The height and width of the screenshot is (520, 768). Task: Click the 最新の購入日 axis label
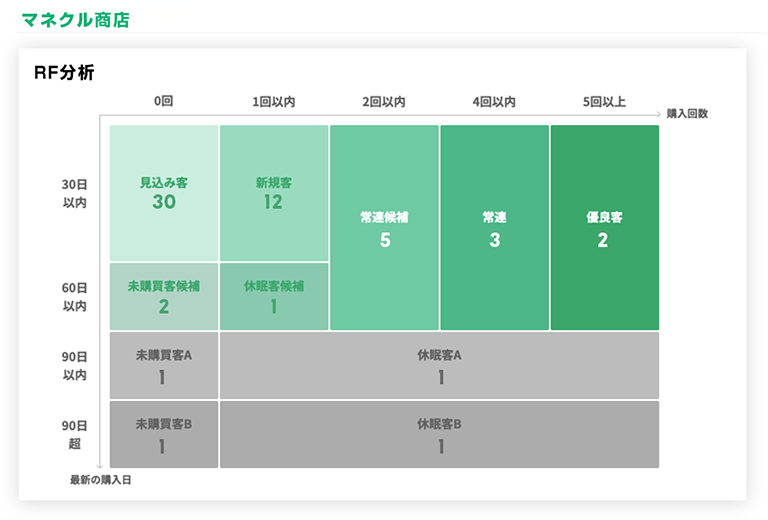[x=100, y=480]
